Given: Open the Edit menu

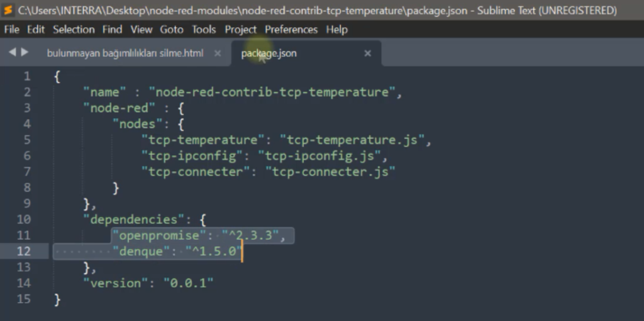Looking at the screenshot, I should click(36, 30).
